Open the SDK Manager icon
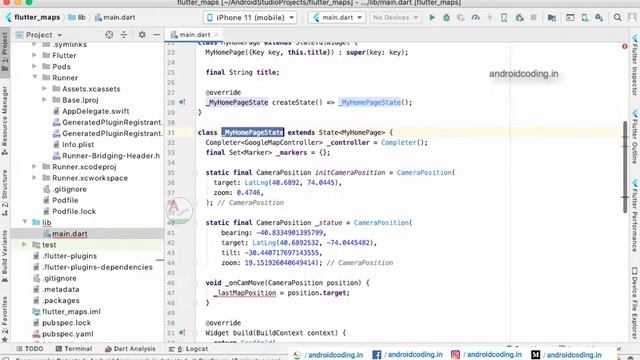This screenshot has width=640, height=360. (x=599, y=18)
